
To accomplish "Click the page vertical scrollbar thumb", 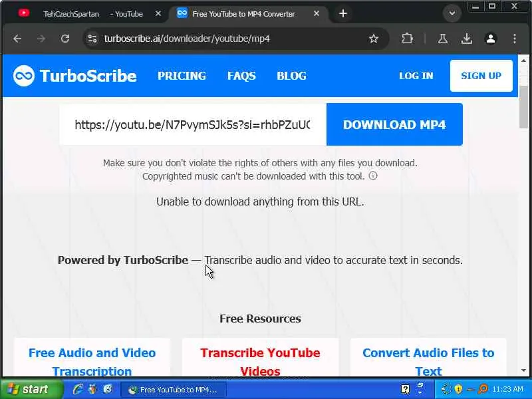I will point(523,108).
